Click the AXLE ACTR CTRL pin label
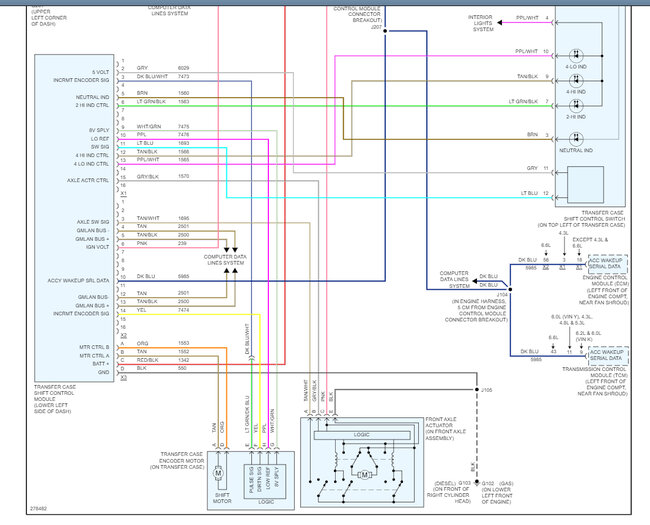This screenshot has height=525, width=650. point(88,180)
